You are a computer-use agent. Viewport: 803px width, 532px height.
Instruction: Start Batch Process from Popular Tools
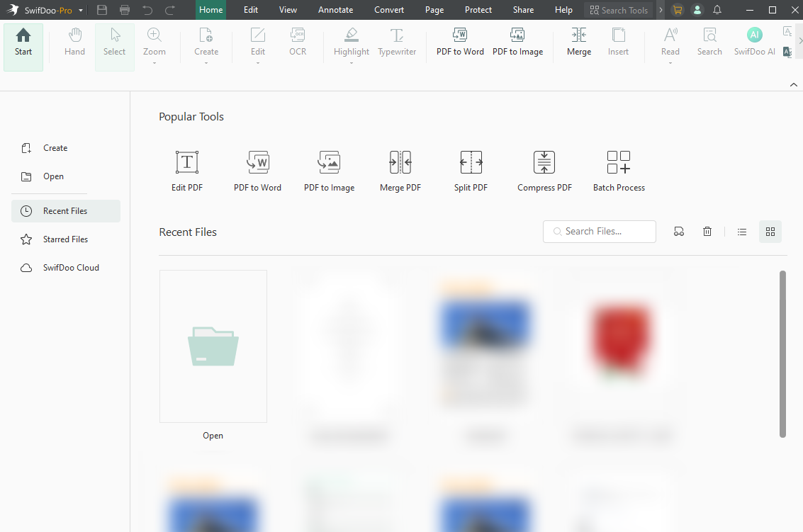pos(618,170)
